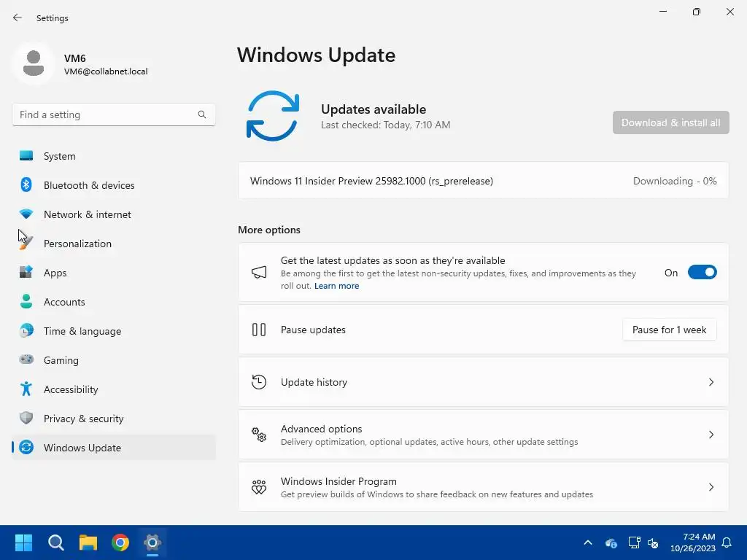Open the Learn more link
This screenshot has width=747, height=560.
point(336,286)
